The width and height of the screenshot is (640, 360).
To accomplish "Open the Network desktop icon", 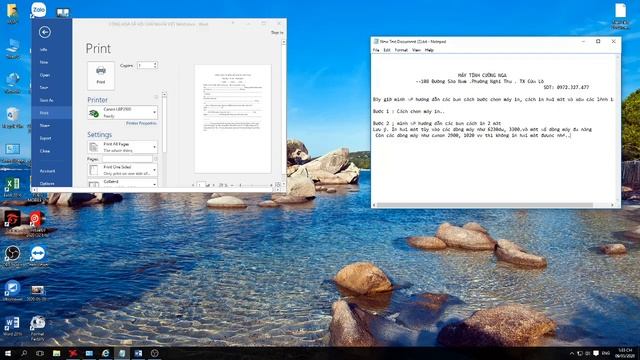I will click(12, 83).
